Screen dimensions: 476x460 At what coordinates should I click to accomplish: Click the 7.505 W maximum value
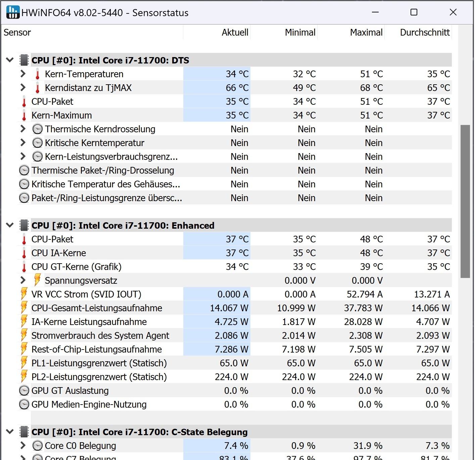click(x=366, y=349)
